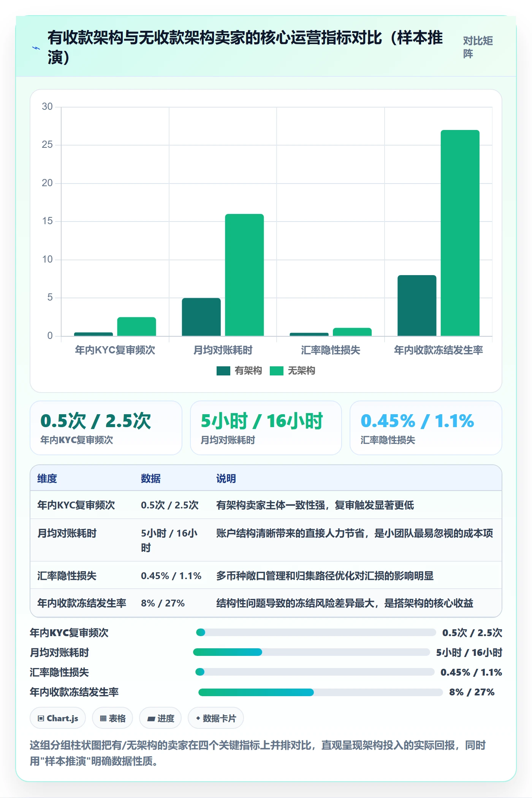Click the 对比矩阵 label in header
The width and height of the screenshot is (532, 798).
478,47
